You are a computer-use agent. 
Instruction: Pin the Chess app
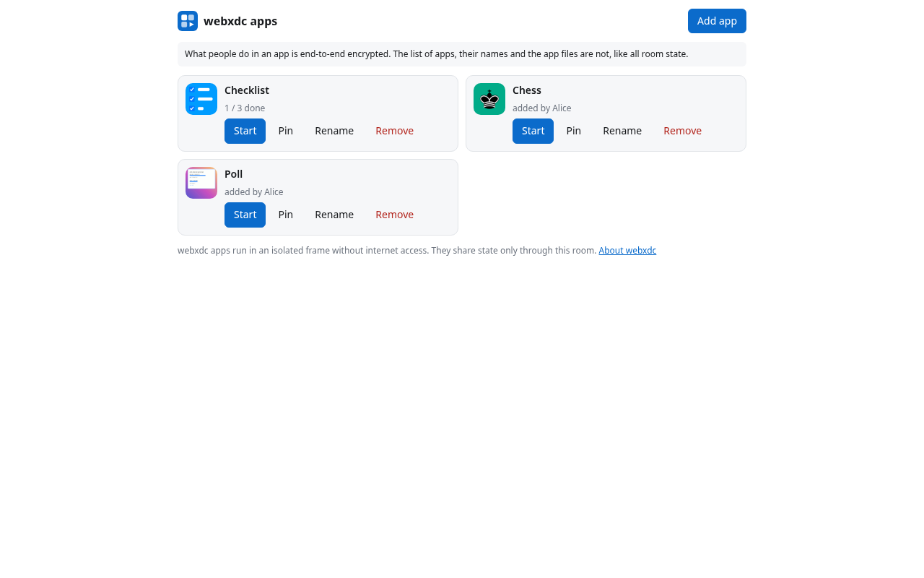coord(574,131)
